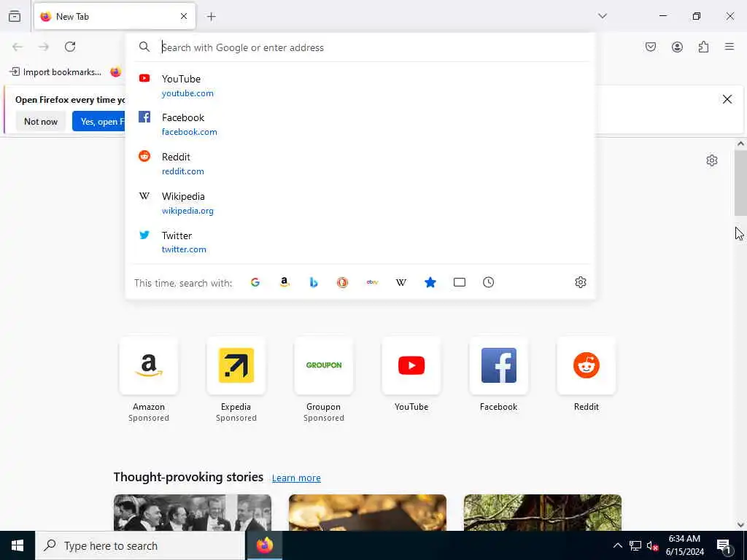Click the Type here to search box
747x560 pixels.
pyautogui.click(x=140, y=545)
